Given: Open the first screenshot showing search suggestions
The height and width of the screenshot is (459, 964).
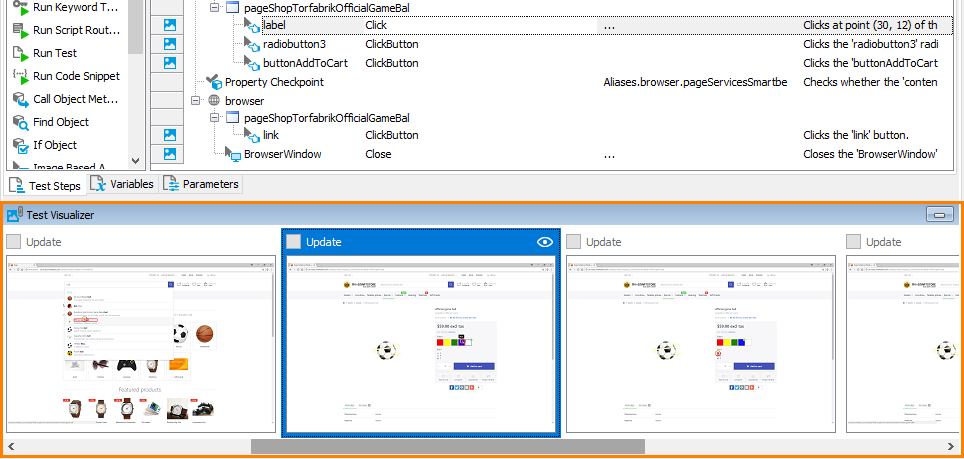Looking at the screenshot, I should click(x=141, y=344).
